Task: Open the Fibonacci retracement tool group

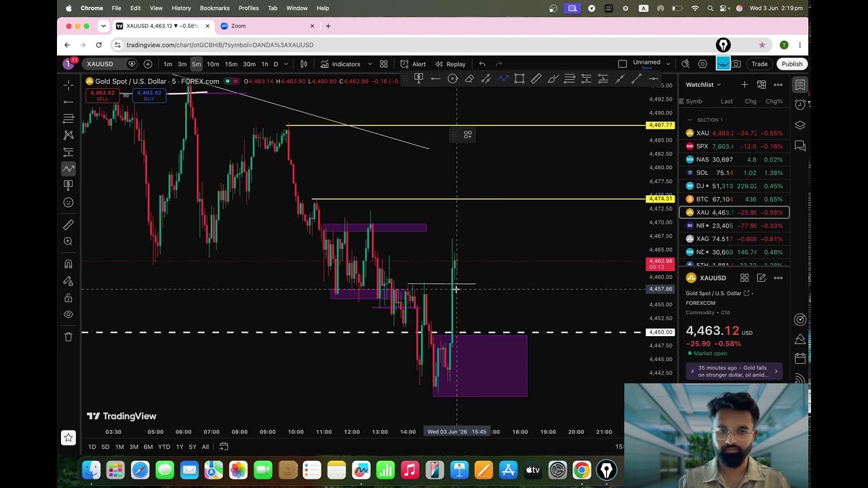Action: click(x=68, y=119)
